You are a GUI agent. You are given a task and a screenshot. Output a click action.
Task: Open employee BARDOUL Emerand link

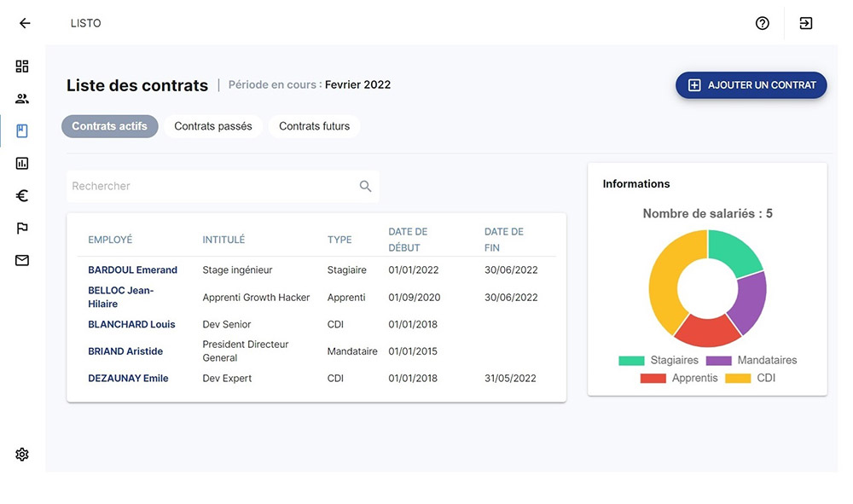(132, 270)
